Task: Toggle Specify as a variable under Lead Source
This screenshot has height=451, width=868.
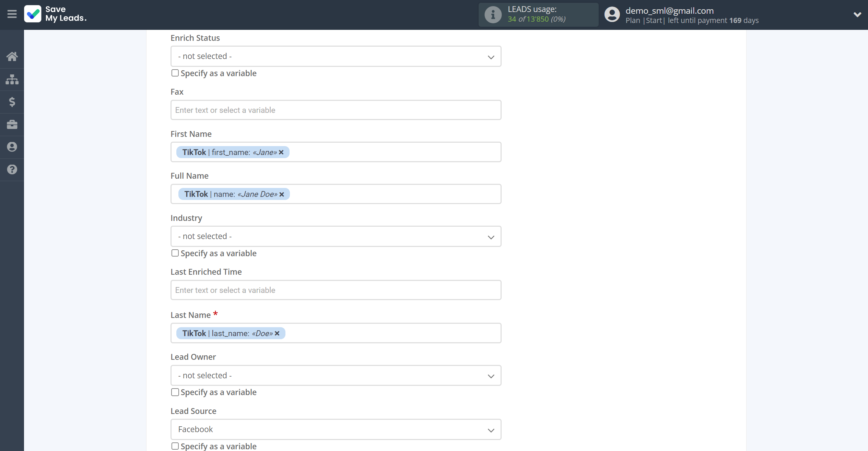Action: (x=175, y=446)
